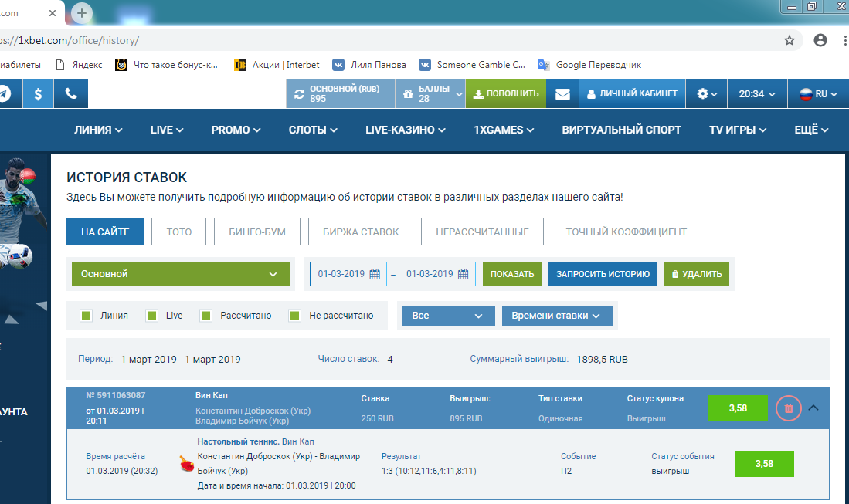Bookmark page with the star icon
This screenshot has width=849, height=504.
(790, 40)
